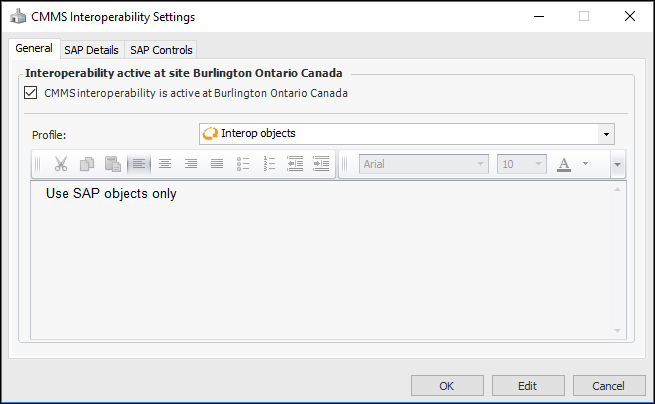Viewport: 655px width, 404px height.
Task: Click the font color A swatch
Action: (563, 164)
